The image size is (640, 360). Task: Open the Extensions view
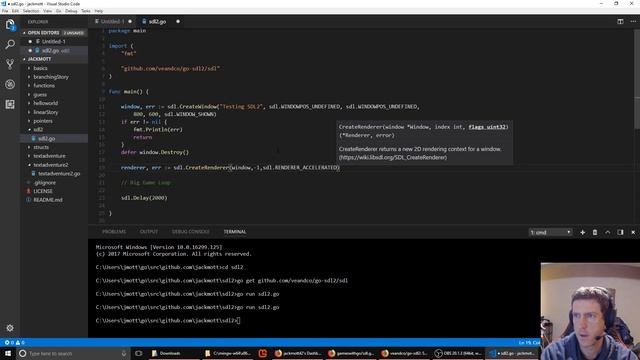(x=10, y=104)
